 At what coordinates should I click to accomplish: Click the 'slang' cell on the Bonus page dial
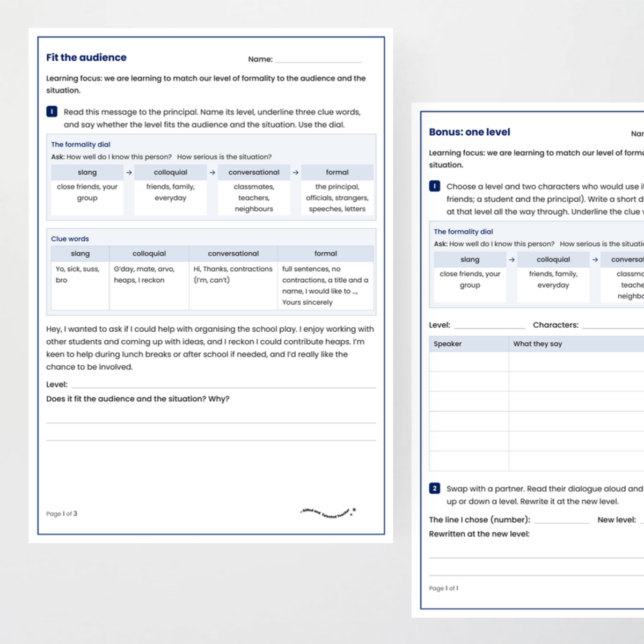pos(470,259)
